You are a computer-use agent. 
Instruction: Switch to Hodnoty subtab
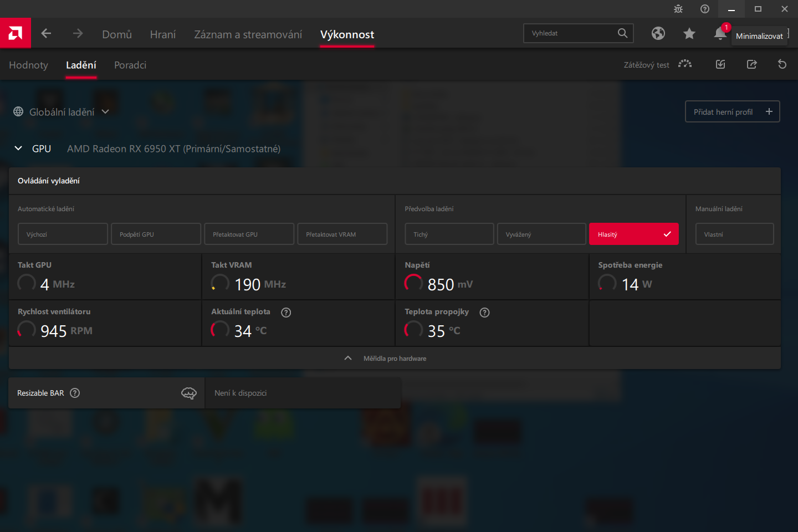(28, 65)
